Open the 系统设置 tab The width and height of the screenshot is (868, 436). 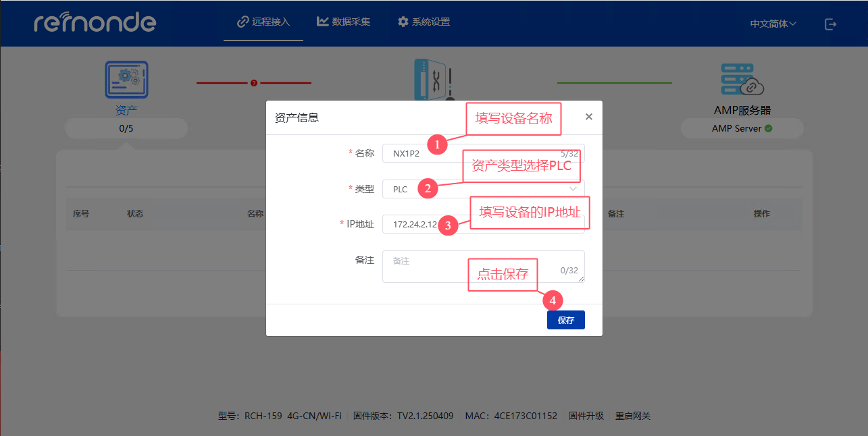pos(424,22)
